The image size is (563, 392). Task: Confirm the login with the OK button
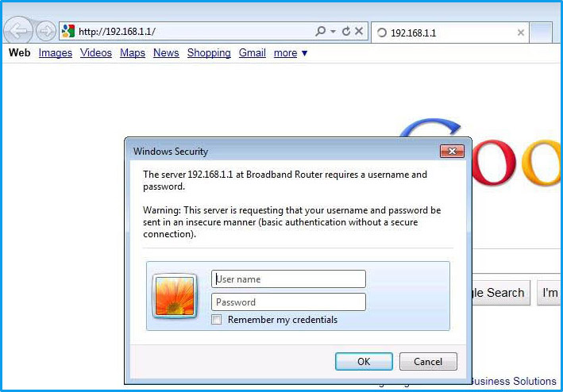(x=364, y=361)
